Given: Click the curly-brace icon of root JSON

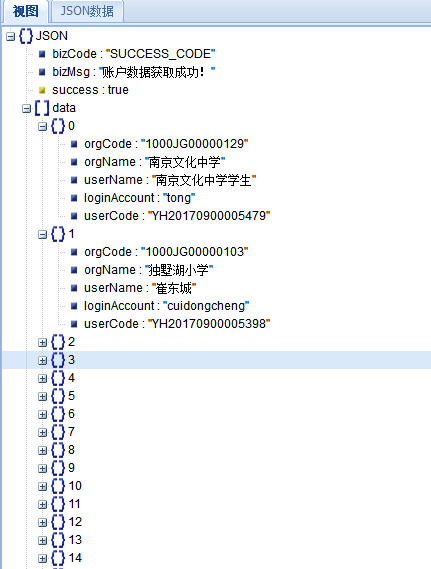Looking at the screenshot, I should click(26, 36).
